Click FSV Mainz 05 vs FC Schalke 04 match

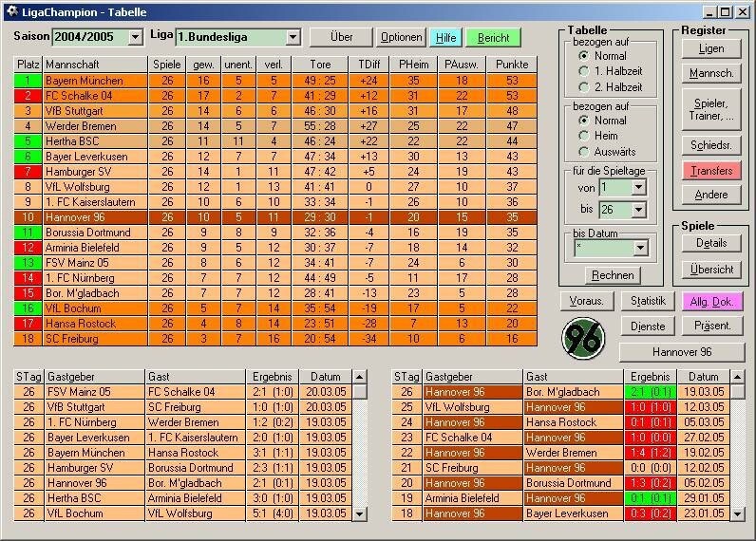coord(182,392)
